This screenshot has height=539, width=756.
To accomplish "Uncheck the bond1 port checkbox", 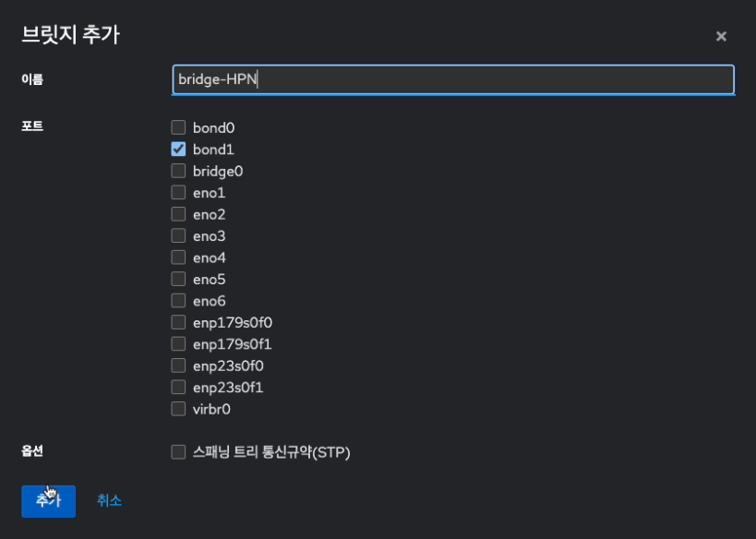I will 179,149.
